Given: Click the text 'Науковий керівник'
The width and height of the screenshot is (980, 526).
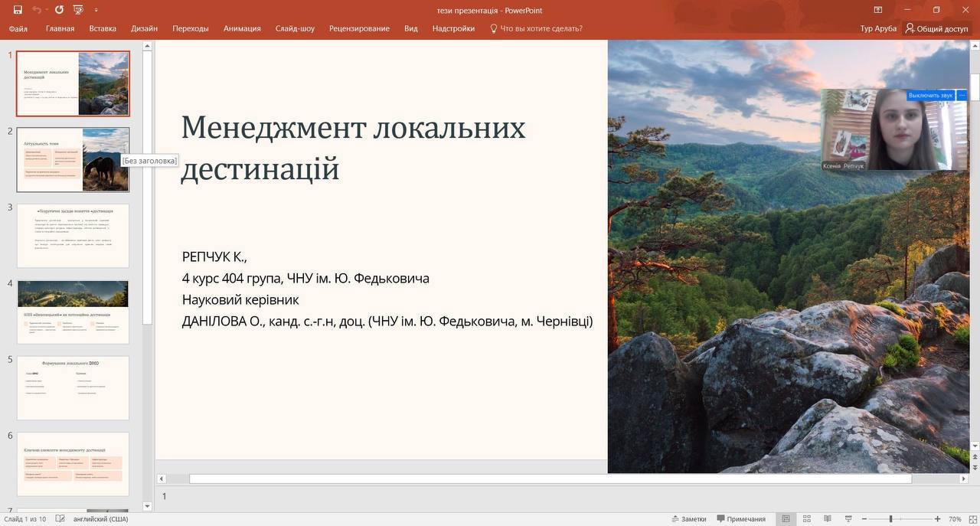Looking at the screenshot, I should click(x=240, y=299).
